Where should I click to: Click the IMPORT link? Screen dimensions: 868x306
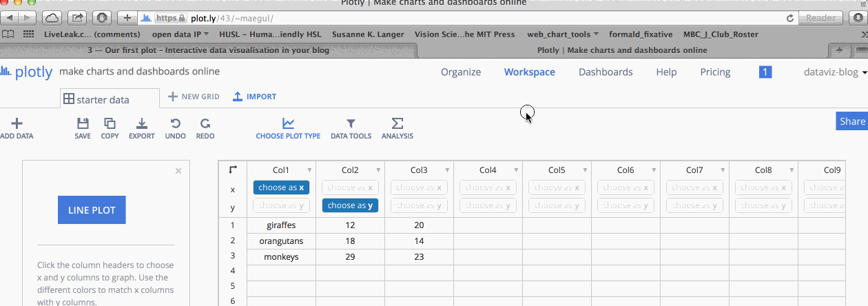(x=254, y=97)
